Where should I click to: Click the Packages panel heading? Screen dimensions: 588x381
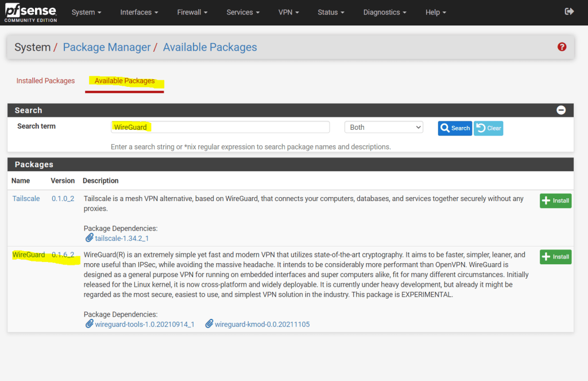click(34, 164)
